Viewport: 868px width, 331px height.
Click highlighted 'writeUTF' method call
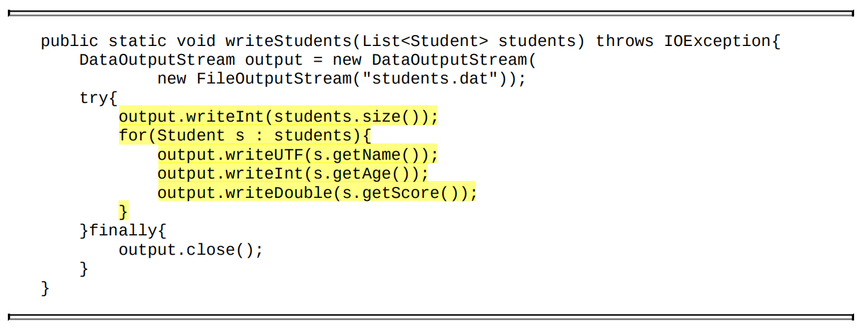(264, 154)
